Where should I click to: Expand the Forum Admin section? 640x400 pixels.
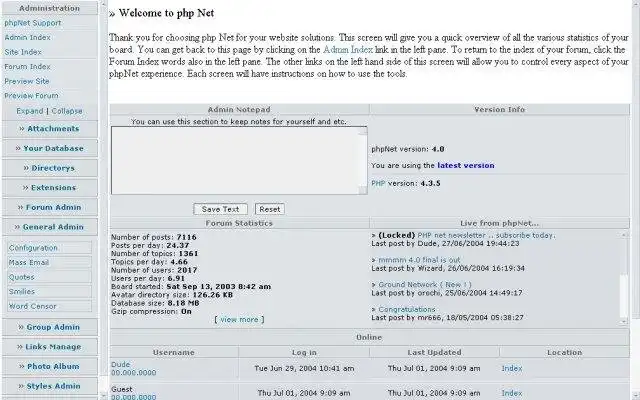click(x=50, y=207)
